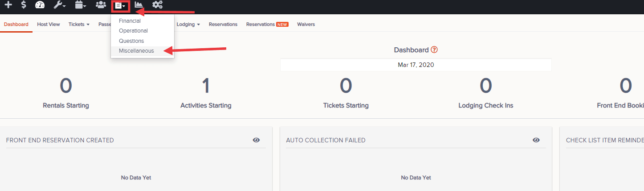Click the Mar 17, 2020 date field

click(416, 65)
